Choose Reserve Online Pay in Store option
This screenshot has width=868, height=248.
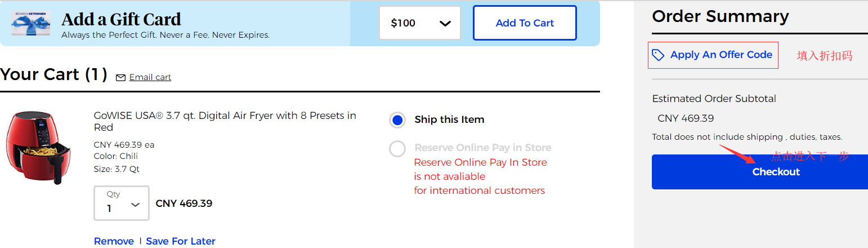click(397, 149)
